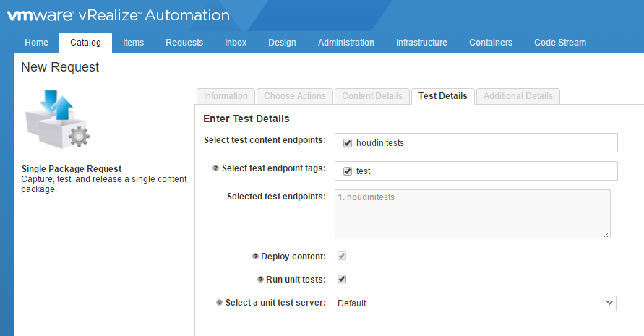
Task: Disable the Run unit tests checkbox
Action: pyautogui.click(x=342, y=279)
